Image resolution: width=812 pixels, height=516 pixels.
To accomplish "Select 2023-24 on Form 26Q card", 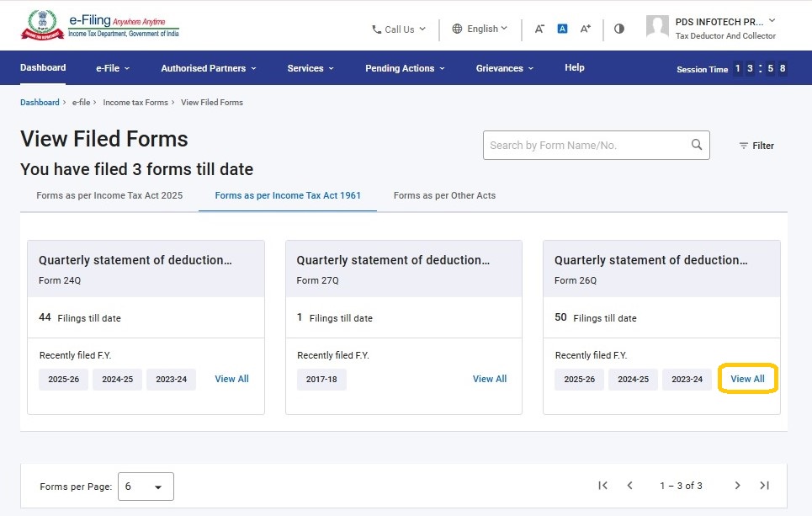I will tap(687, 380).
